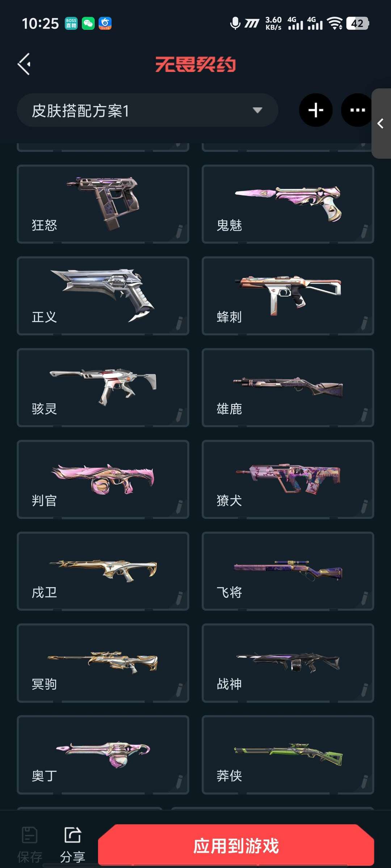Image resolution: width=391 pixels, height=868 pixels.
Task: Tap the 无畏契约 title logo
Action: tap(195, 64)
